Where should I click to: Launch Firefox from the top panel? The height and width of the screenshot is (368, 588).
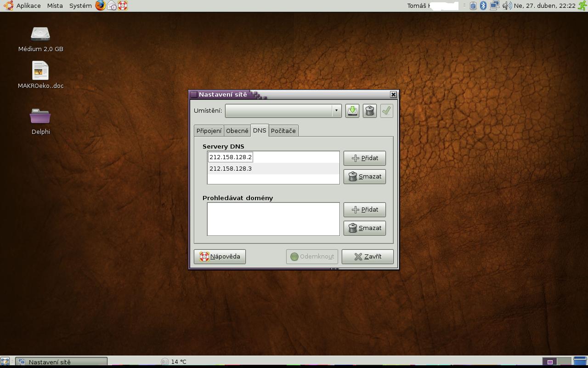100,6
